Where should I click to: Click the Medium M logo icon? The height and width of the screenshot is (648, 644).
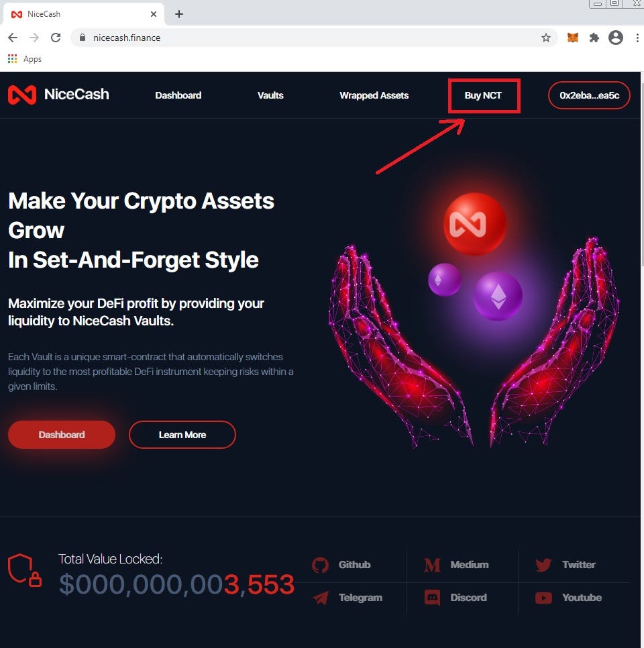[433, 565]
